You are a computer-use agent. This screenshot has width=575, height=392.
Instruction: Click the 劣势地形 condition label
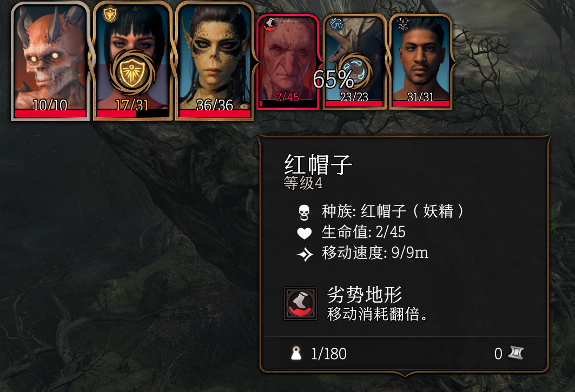[365, 295]
